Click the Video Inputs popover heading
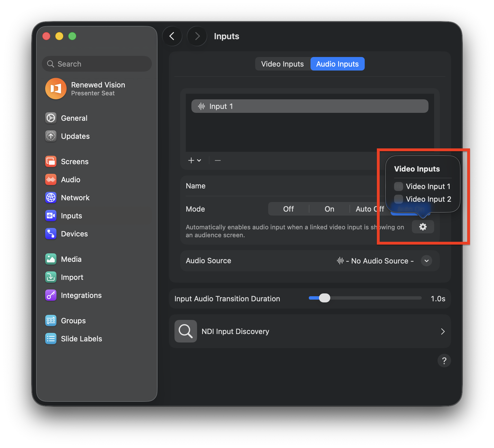Viewport: 494px width, 448px height. pos(417,169)
